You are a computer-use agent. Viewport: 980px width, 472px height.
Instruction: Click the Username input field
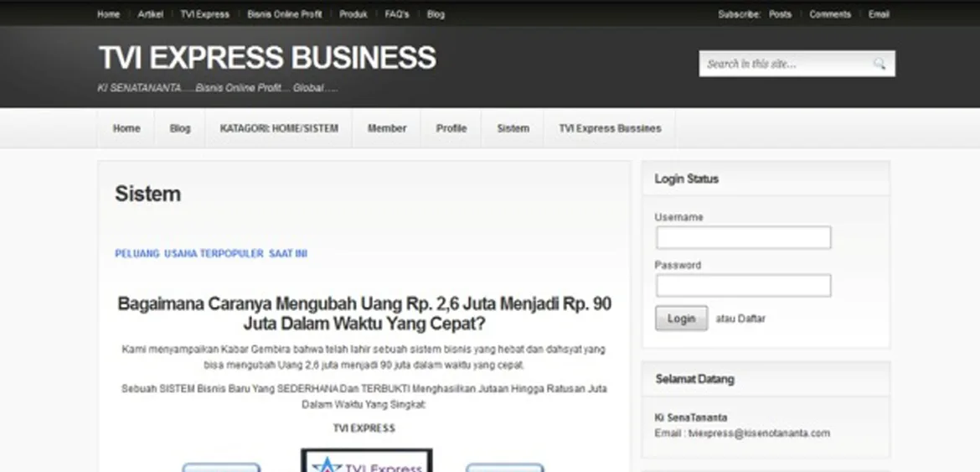click(744, 237)
